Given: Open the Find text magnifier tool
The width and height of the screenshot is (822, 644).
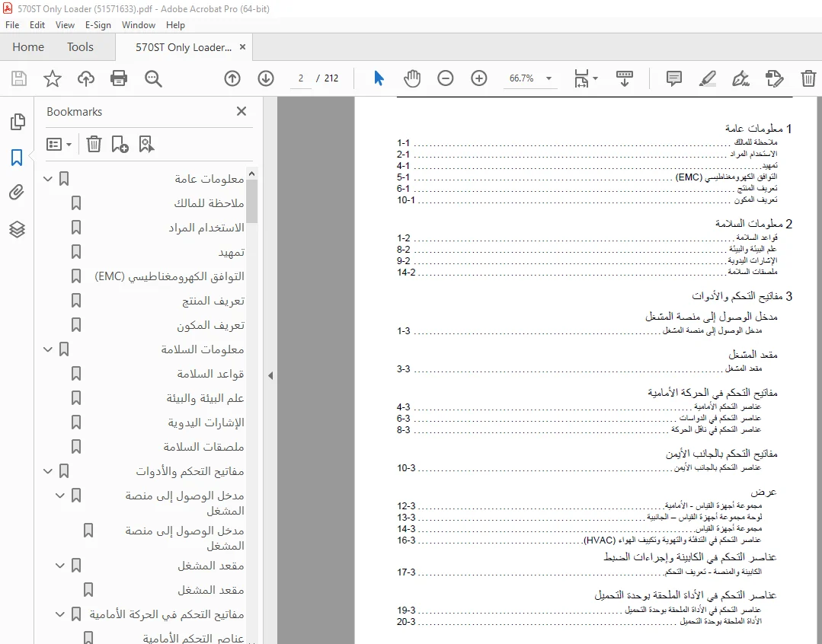Looking at the screenshot, I should tap(153, 78).
